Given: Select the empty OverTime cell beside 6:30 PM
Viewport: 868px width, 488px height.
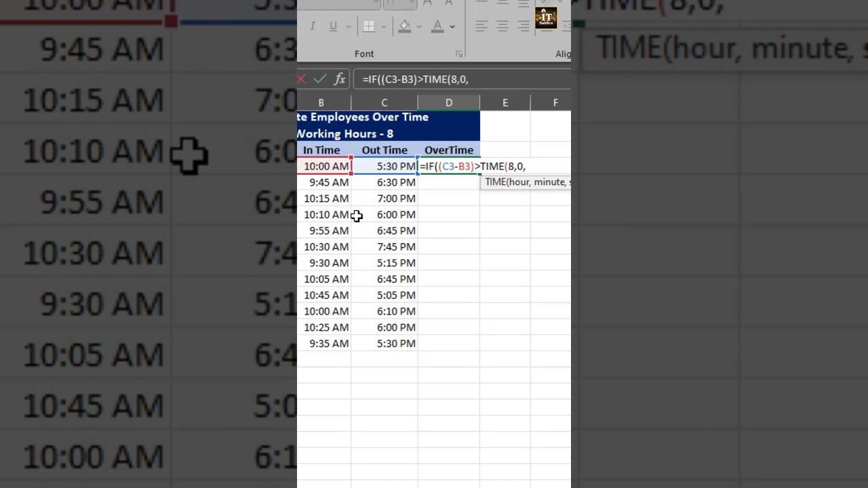Looking at the screenshot, I should [449, 182].
